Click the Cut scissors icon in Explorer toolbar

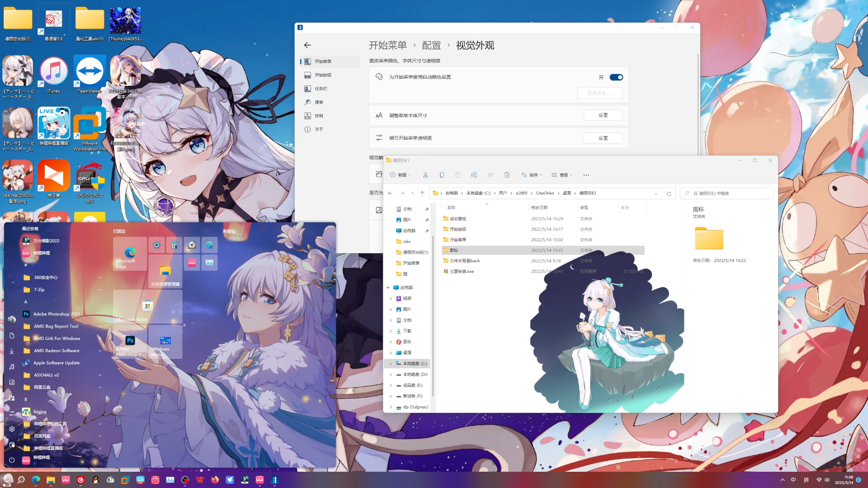coord(425,175)
